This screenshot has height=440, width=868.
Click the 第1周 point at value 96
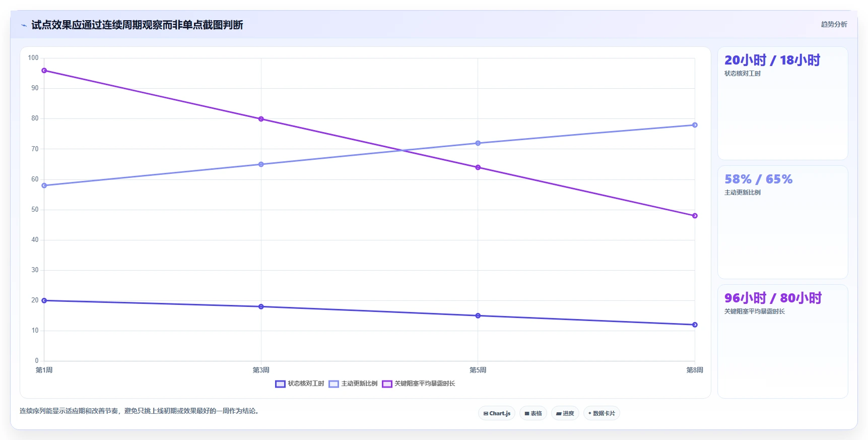(44, 71)
